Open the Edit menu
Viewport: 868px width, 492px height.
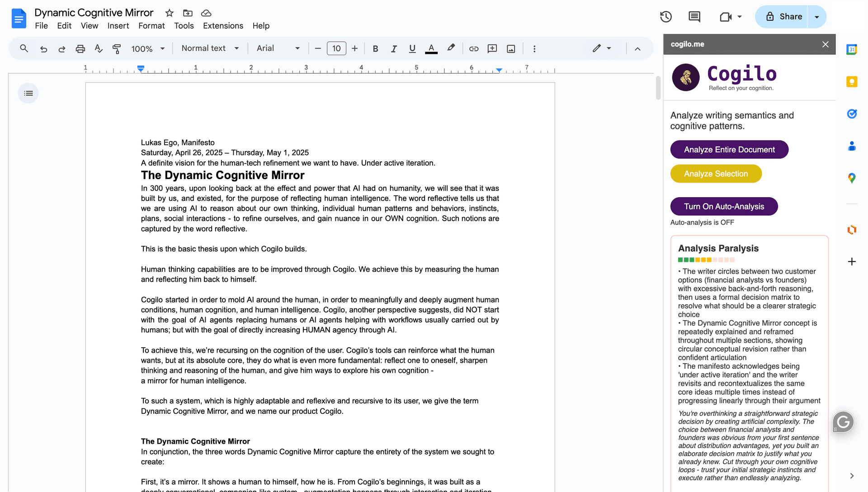pyautogui.click(x=64, y=26)
